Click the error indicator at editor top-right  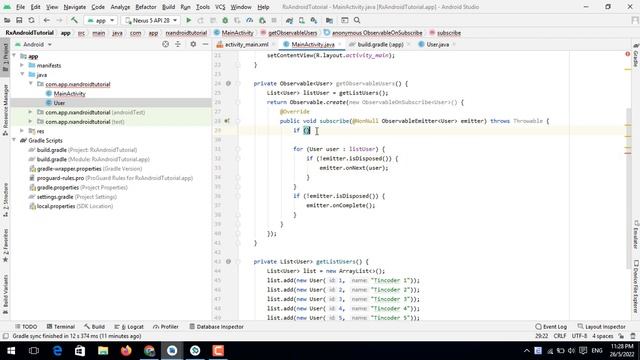pos(628,54)
